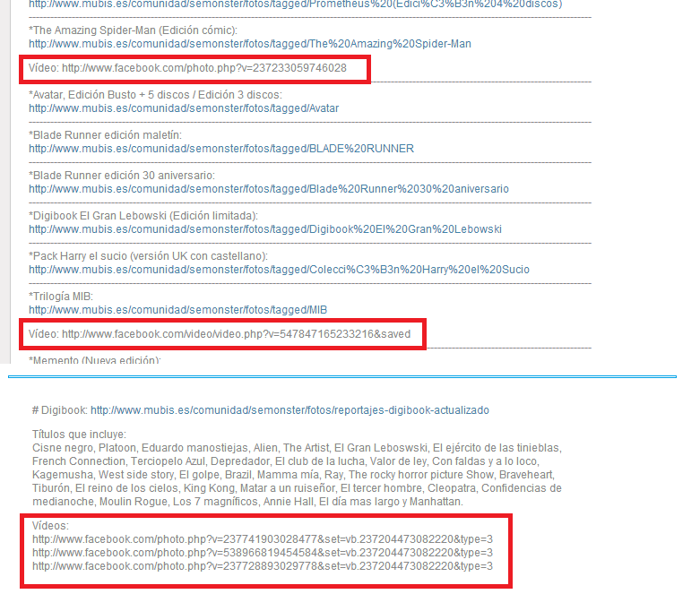Follow the BLADE%20RUNNER maletín edition link
The height and width of the screenshot is (594, 700).
220,149
